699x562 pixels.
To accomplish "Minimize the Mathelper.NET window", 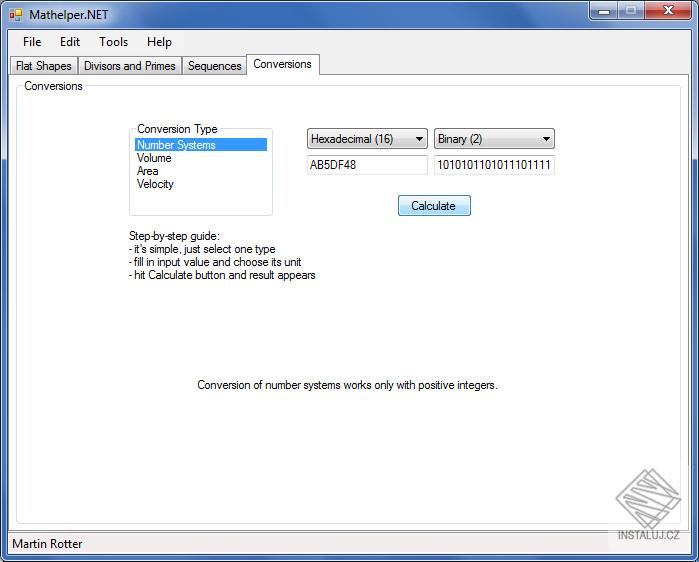I will (604, 11).
